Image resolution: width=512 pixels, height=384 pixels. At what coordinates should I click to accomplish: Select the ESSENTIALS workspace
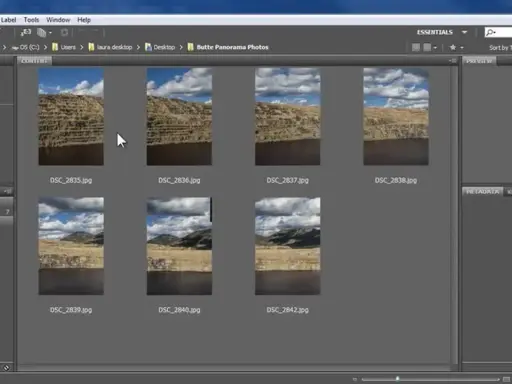tap(435, 32)
